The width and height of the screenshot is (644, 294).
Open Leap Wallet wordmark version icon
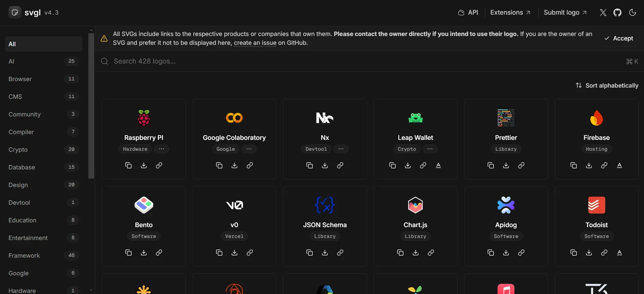coord(438,165)
